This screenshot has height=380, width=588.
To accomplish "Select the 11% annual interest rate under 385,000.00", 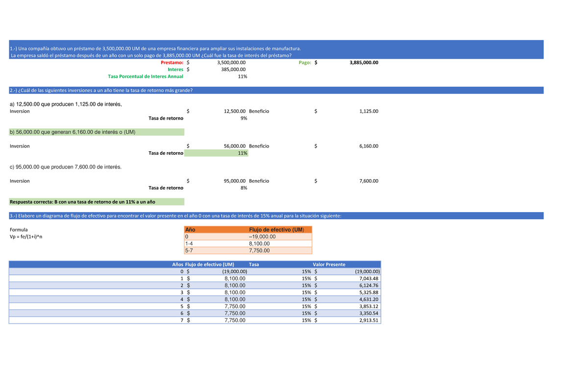I will 243,76.
